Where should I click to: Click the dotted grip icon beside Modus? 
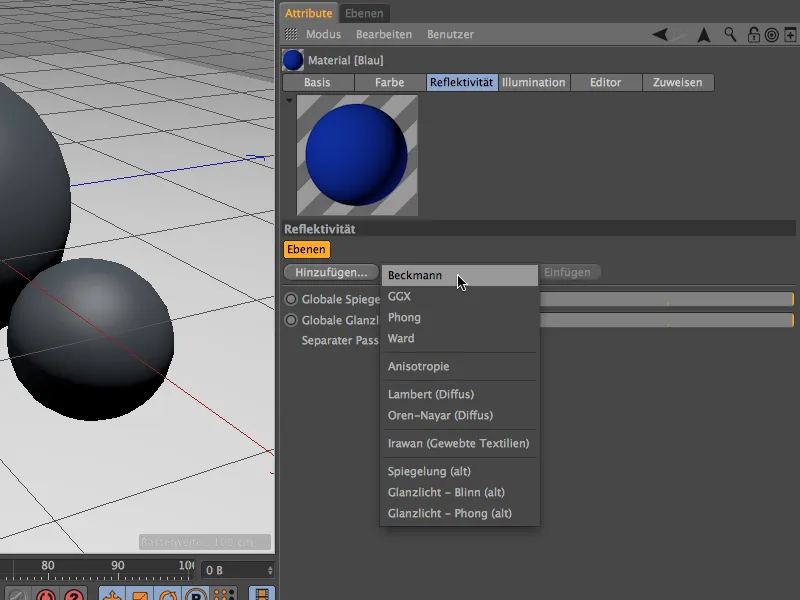(291, 34)
